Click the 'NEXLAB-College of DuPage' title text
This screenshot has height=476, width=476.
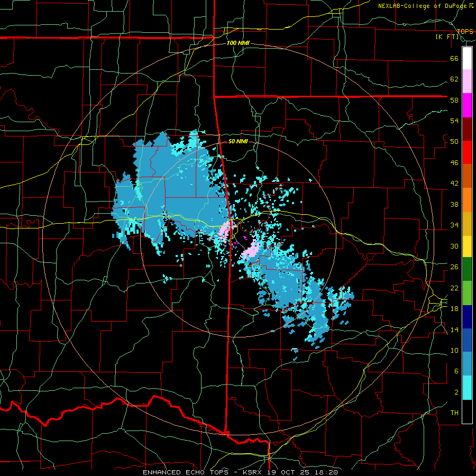(x=422, y=6)
